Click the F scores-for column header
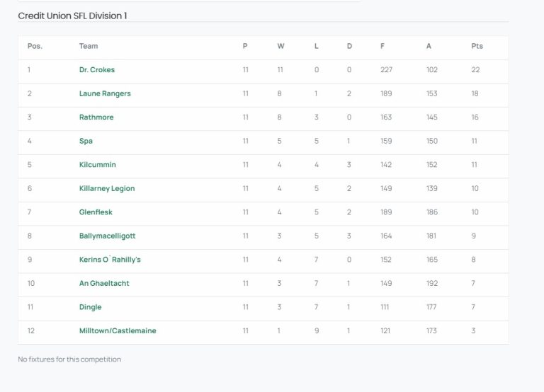 (382, 46)
